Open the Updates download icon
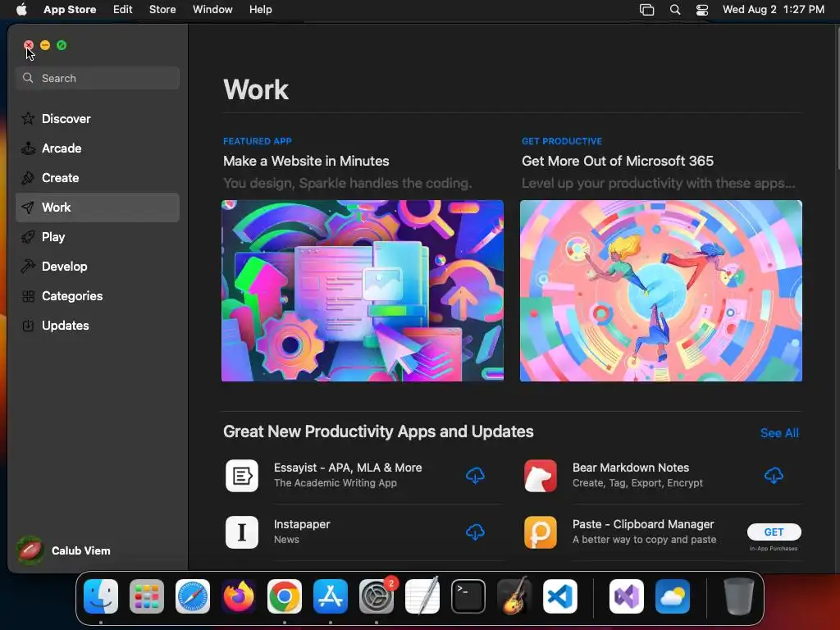This screenshot has width=840, height=630. [28, 325]
